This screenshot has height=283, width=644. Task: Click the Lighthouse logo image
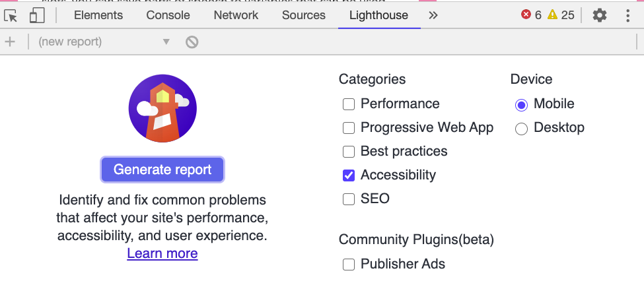pyautogui.click(x=162, y=108)
